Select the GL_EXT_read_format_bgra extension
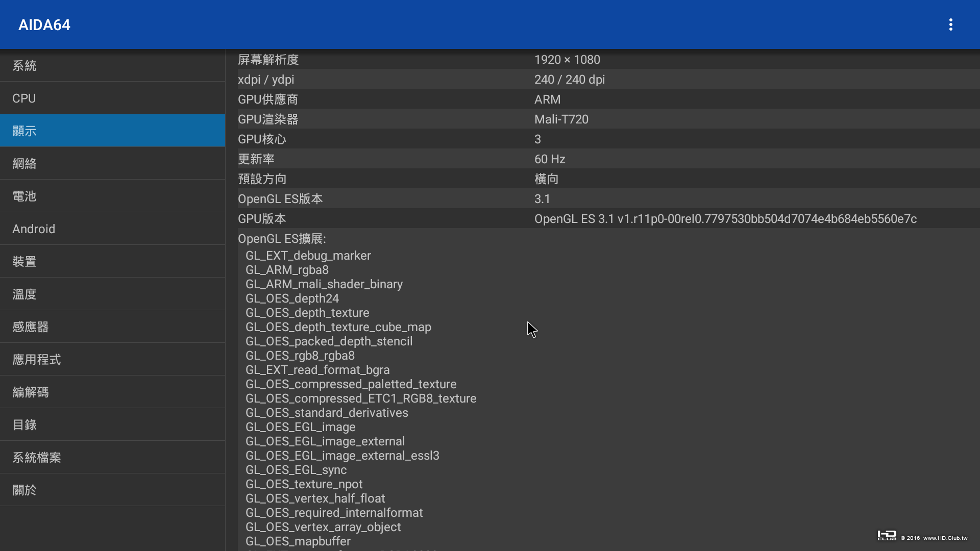The image size is (980, 551). pyautogui.click(x=317, y=370)
